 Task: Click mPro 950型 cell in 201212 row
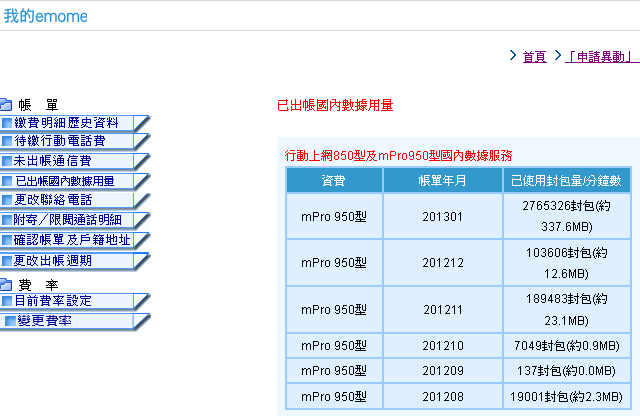coord(334,263)
